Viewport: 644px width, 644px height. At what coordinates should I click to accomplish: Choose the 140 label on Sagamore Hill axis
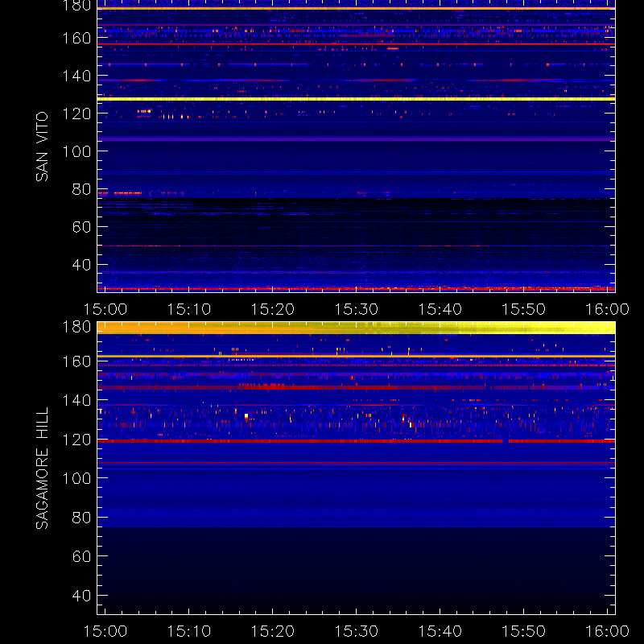(x=76, y=400)
